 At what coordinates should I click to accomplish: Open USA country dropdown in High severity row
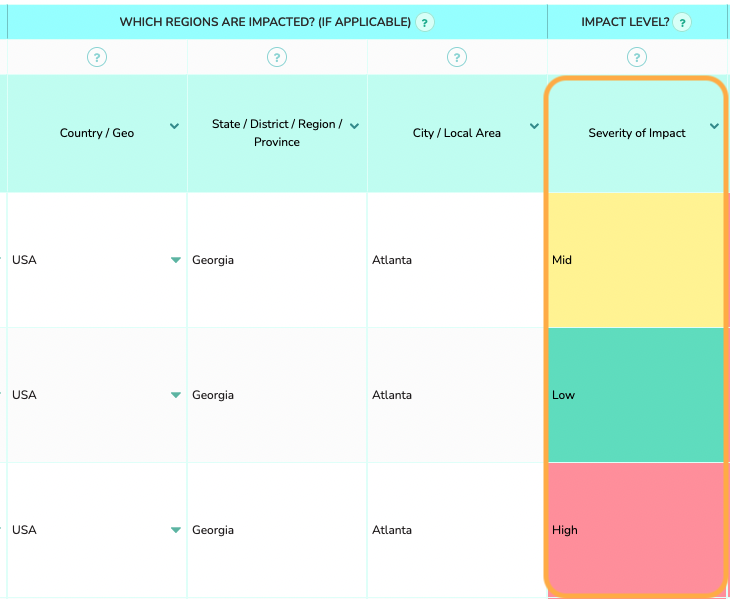pyautogui.click(x=176, y=530)
